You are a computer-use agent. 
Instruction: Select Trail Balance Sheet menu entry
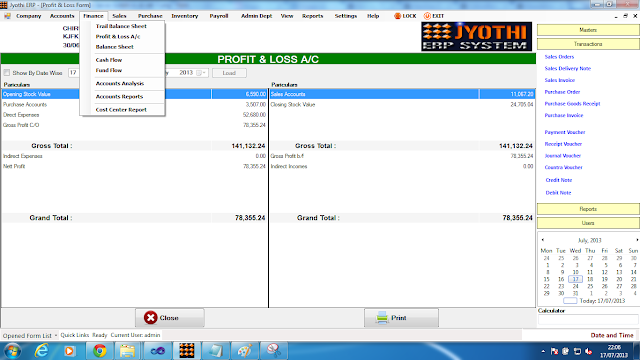(x=121, y=26)
